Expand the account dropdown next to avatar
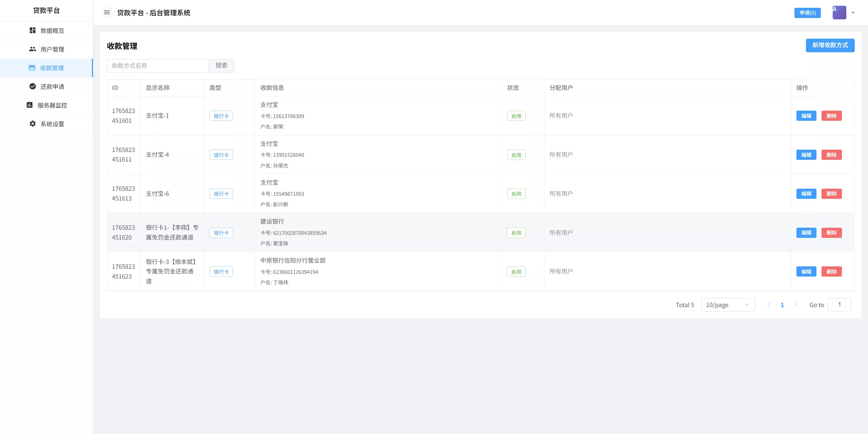This screenshot has height=434, width=868. [853, 12]
